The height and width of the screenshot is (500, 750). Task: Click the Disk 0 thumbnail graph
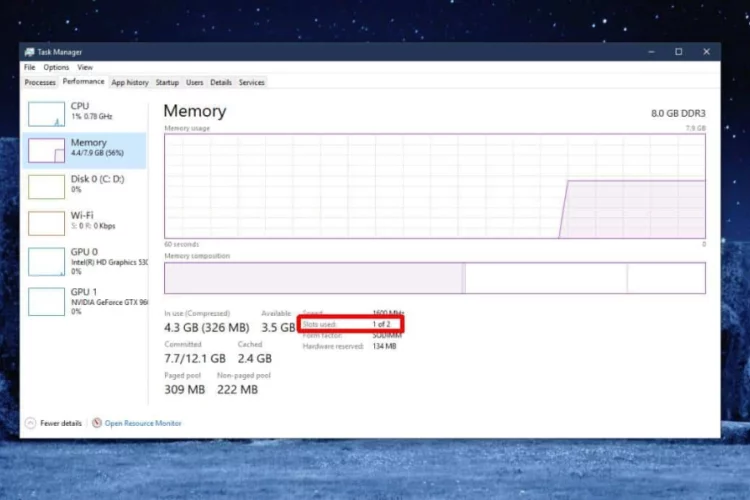click(46, 187)
